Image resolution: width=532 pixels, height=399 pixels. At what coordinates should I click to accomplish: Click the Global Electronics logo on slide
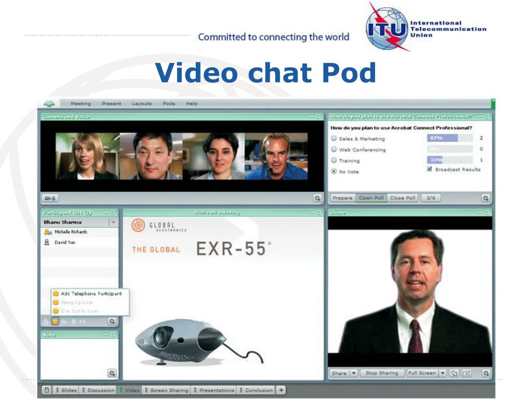[x=159, y=226]
